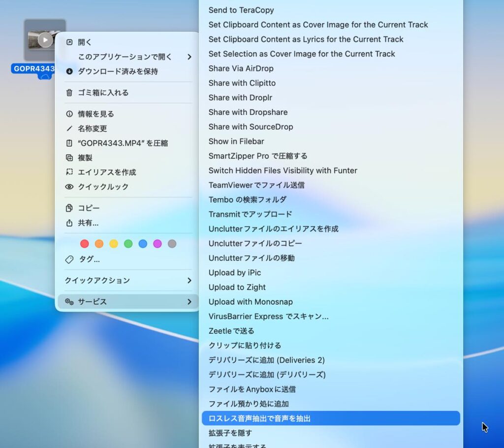Apply the green color tag

128,244
